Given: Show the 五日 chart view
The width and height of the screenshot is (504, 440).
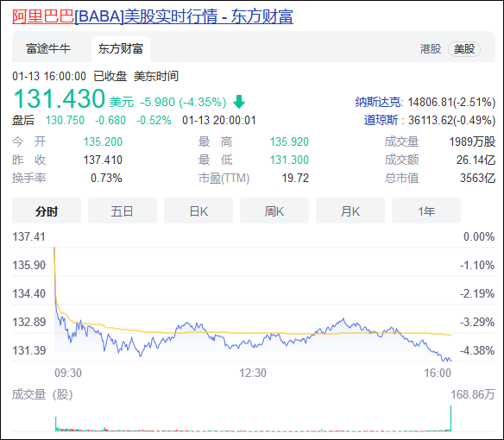Looking at the screenshot, I should pyautogui.click(x=123, y=211).
